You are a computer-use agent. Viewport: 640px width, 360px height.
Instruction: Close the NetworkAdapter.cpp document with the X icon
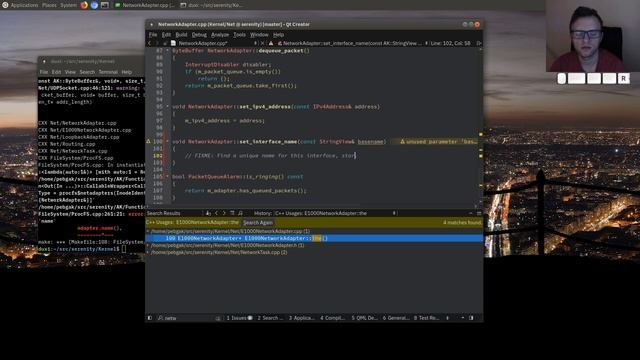(262, 43)
